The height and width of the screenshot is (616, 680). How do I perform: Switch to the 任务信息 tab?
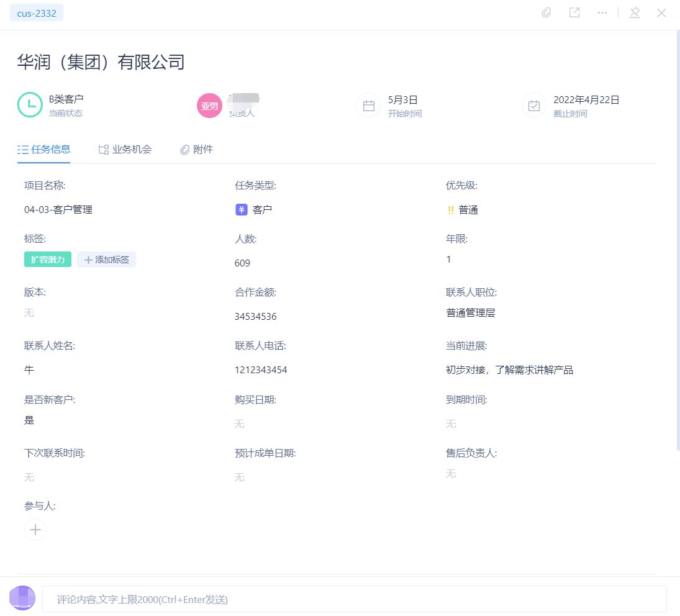click(x=44, y=150)
